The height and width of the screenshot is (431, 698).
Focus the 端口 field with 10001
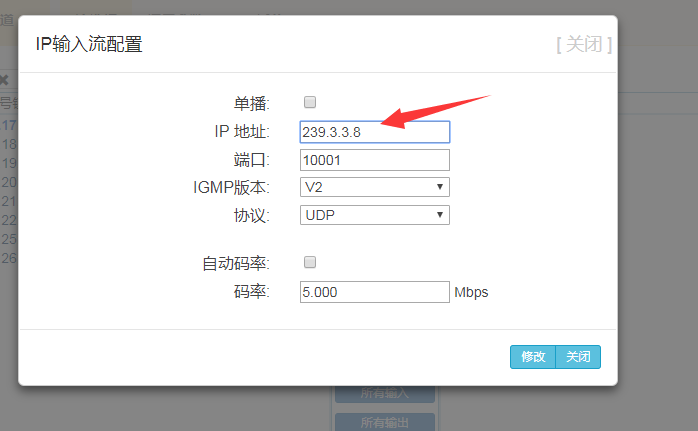point(374,160)
